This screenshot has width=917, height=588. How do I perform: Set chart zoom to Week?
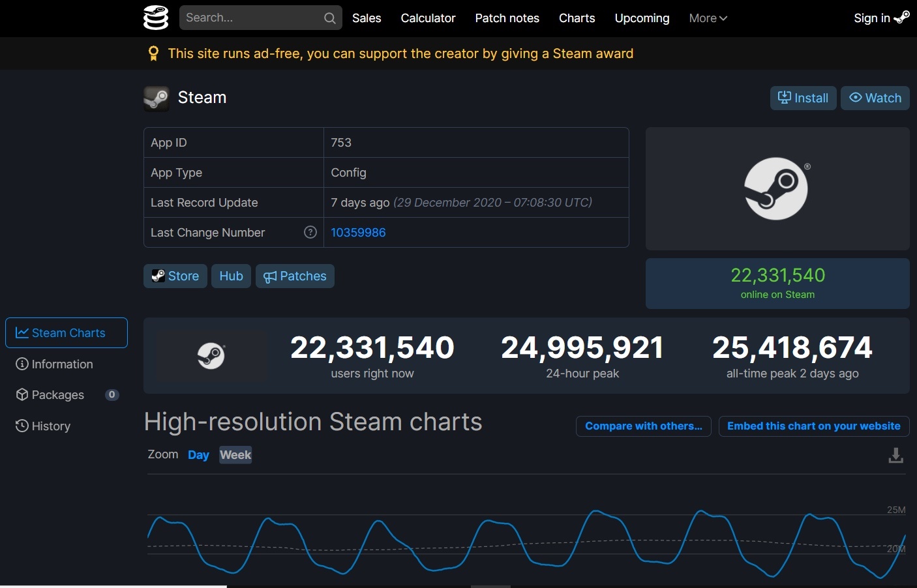(x=235, y=454)
